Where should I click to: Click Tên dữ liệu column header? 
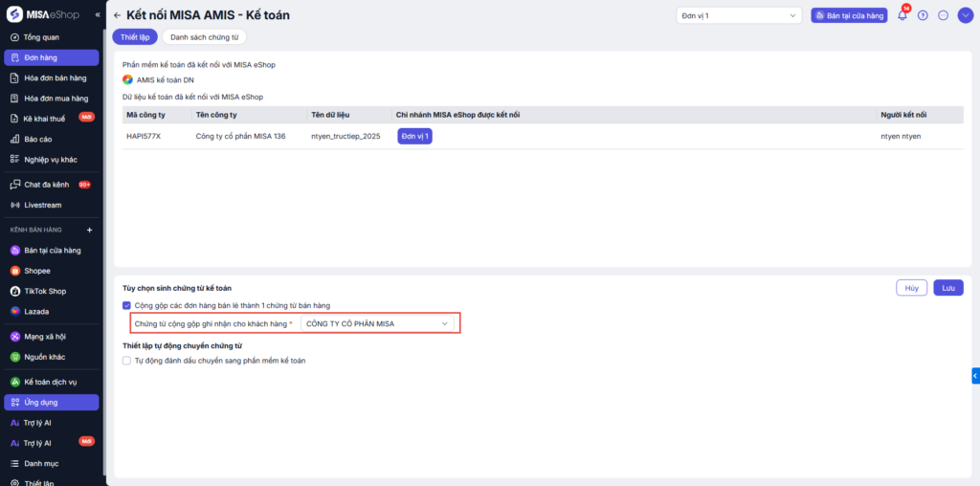tap(330, 115)
